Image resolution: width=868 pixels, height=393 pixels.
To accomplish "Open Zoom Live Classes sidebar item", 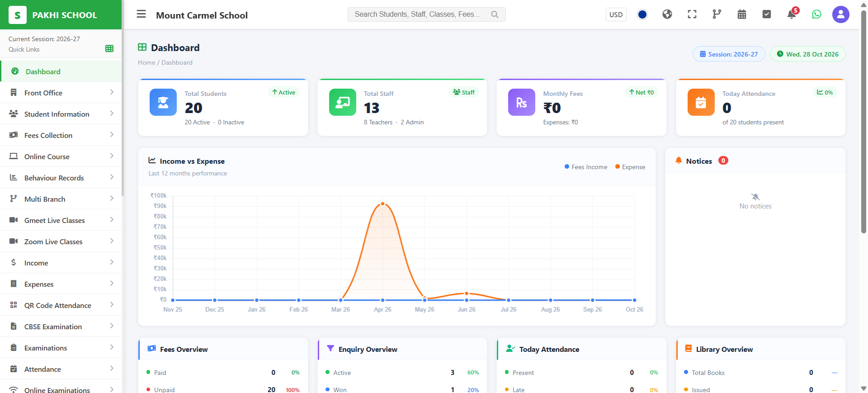I will point(61,241).
